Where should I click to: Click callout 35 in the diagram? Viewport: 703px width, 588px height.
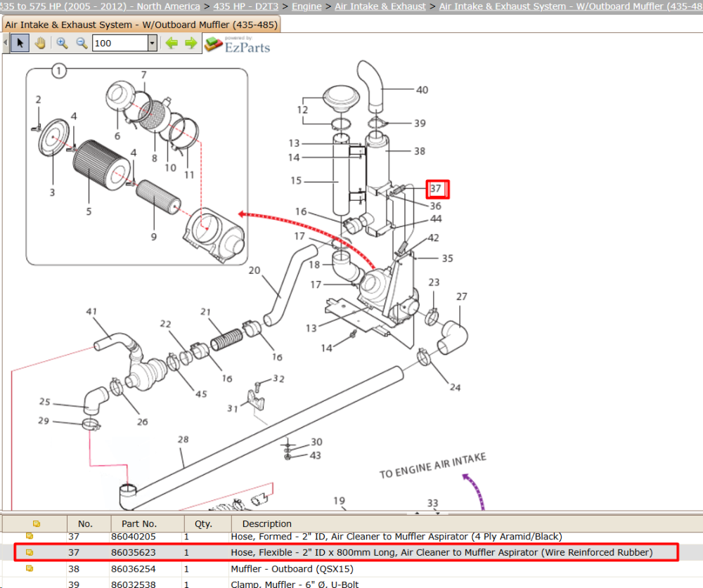[x=447, y=259]
